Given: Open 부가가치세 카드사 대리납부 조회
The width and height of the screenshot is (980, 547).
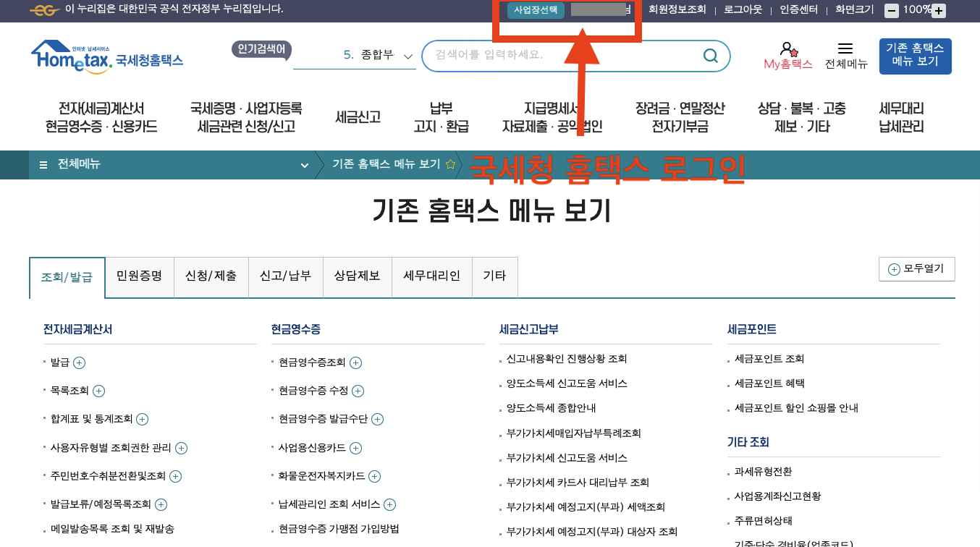Looking at the screenshot, I should coord(578,483).
